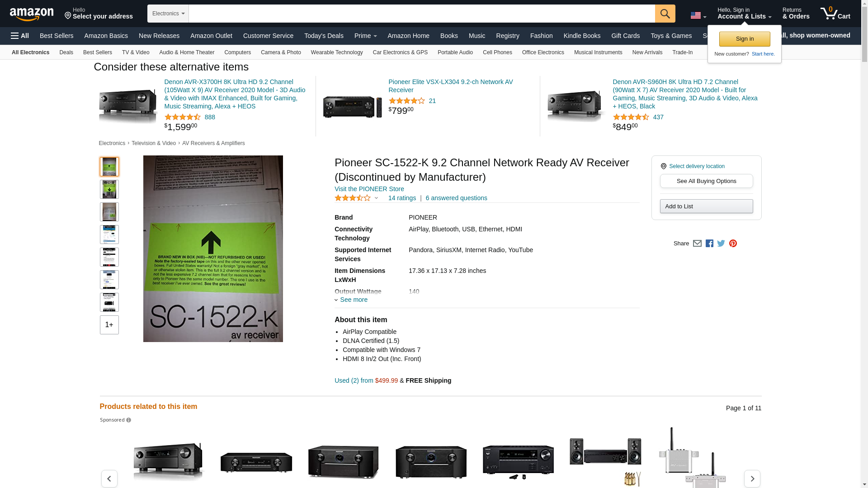
Task: Open the Electronics search category dropdown
Action: (168, 14)
